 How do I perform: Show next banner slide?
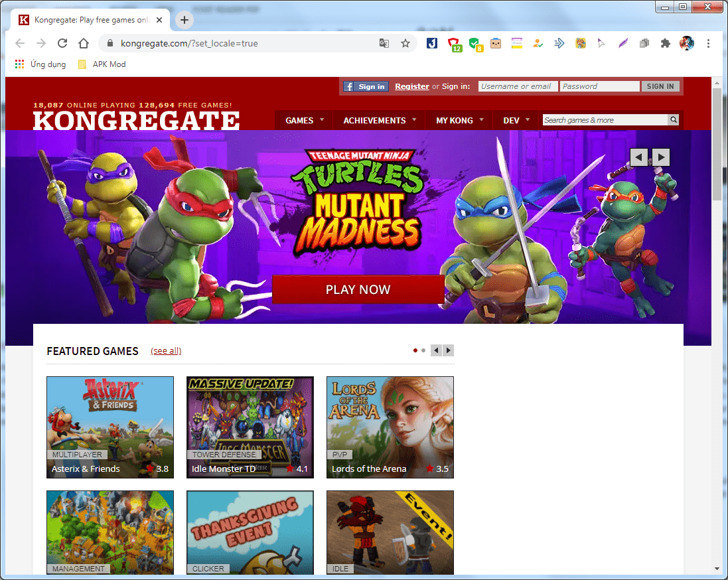(x=661, y=157)
